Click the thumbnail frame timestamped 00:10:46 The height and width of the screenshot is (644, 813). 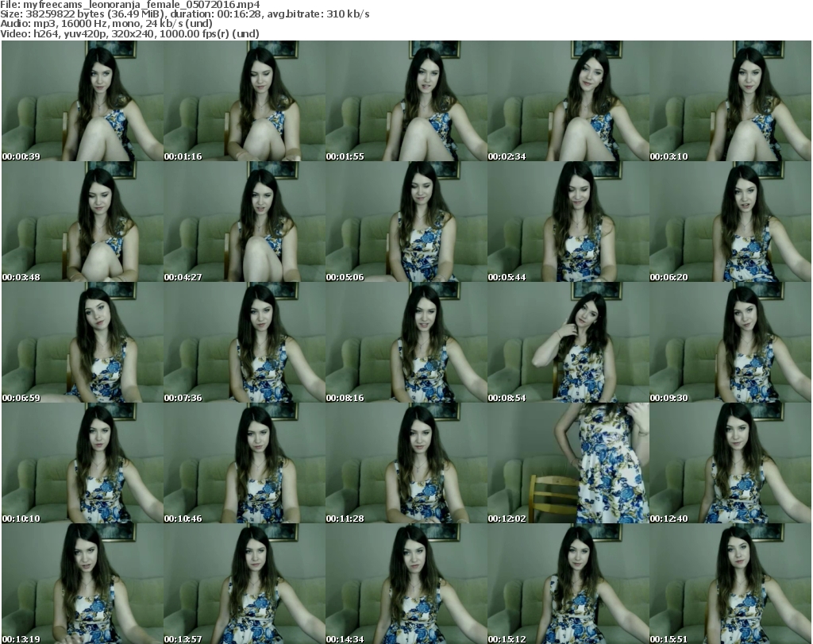[245, 463]
